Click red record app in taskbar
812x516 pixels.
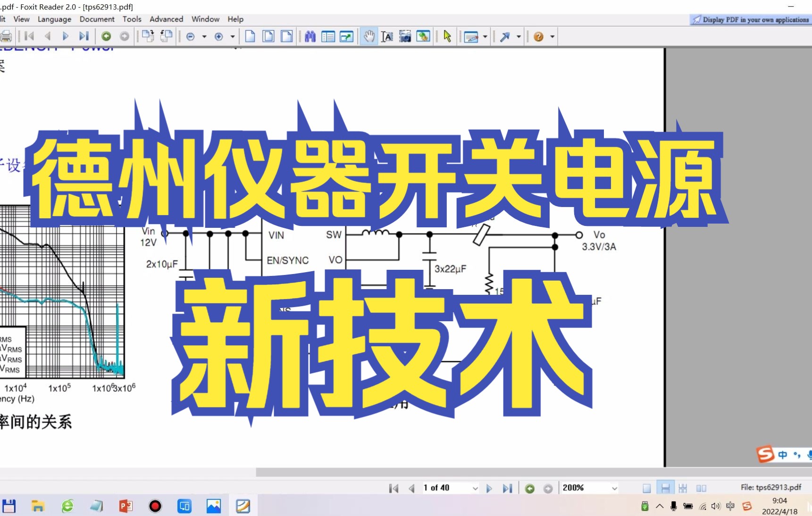point(155,506)
